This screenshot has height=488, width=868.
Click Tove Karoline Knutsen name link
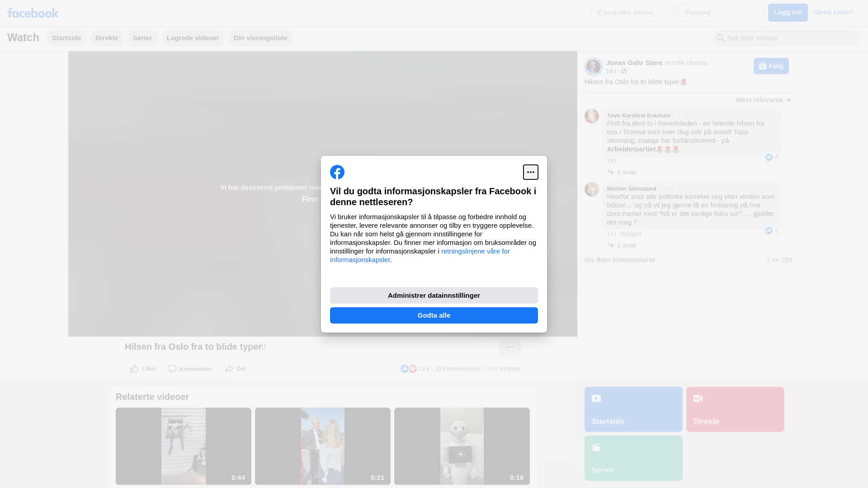(x=638, y=116)
